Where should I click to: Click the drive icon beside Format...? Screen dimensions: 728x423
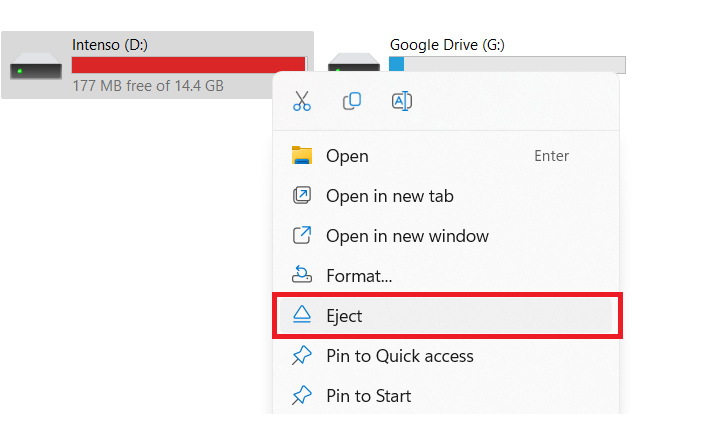point(302,275)
